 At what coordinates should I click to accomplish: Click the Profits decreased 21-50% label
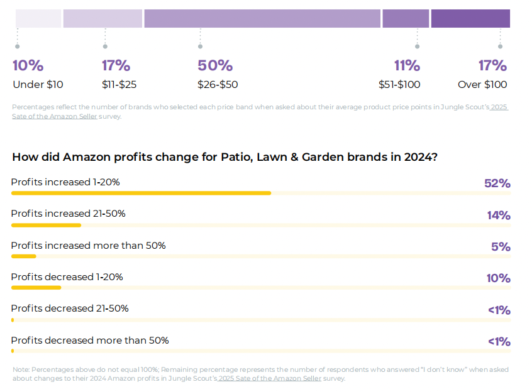[70, 308]
